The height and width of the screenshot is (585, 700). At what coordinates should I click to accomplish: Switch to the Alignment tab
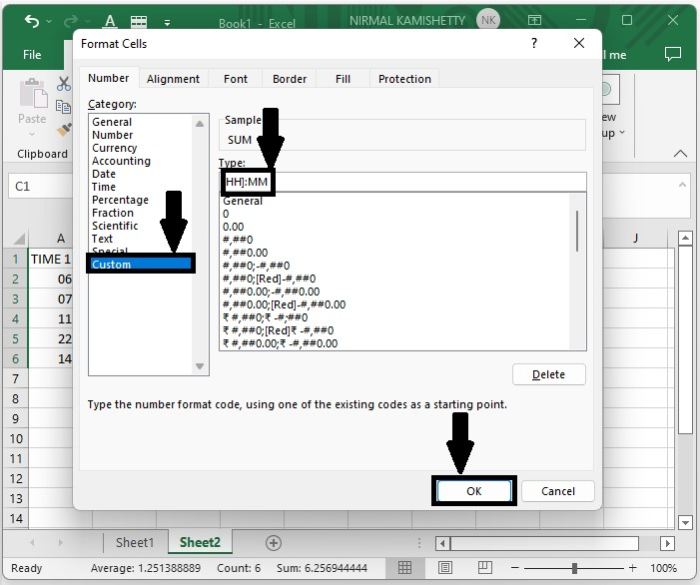coord(173,79)
